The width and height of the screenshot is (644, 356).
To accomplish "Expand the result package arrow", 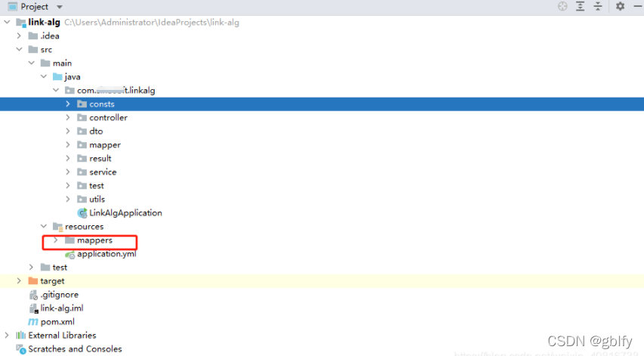I will [x=68, y=158].
